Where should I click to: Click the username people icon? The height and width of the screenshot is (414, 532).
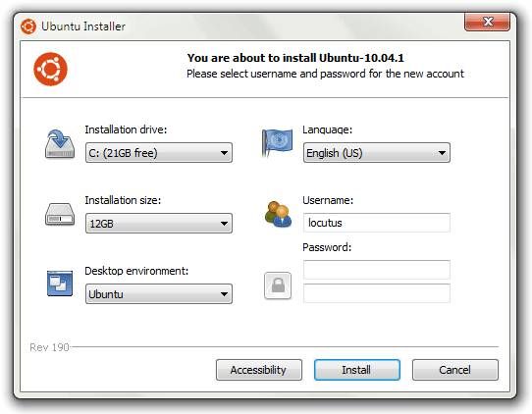pyautogui.click(x=278, y=214)
